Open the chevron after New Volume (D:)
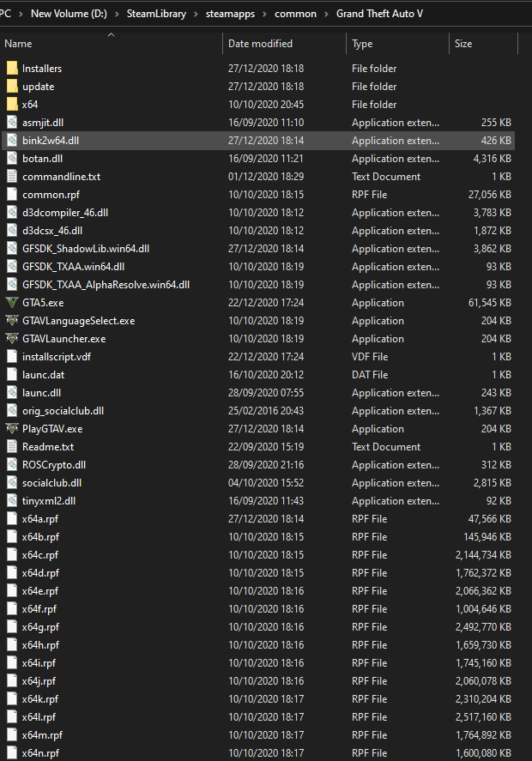 117,14
